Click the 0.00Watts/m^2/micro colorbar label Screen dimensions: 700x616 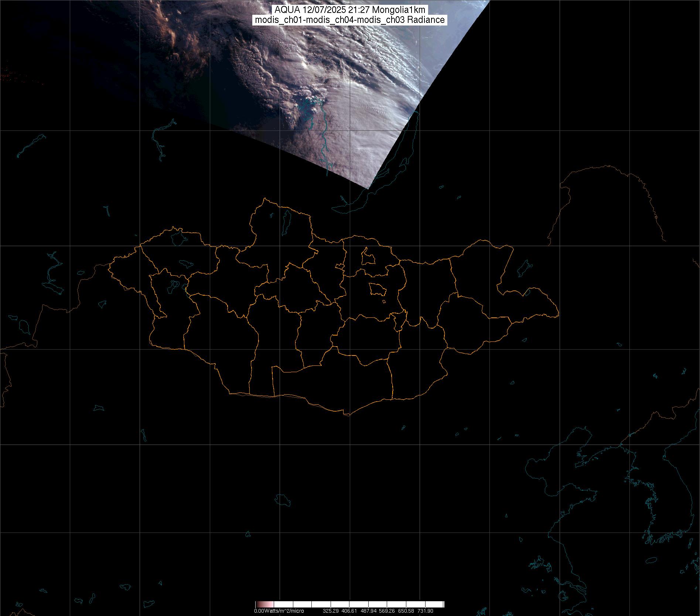pyautogui.click(x=279, y=611)
